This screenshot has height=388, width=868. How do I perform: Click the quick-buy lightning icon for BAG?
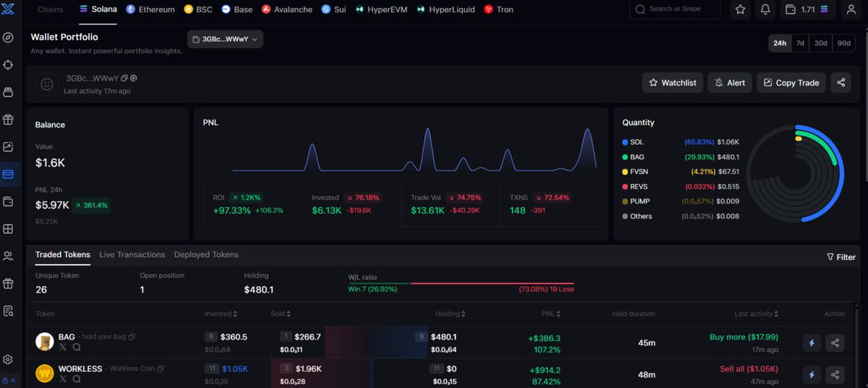(812, 342)
